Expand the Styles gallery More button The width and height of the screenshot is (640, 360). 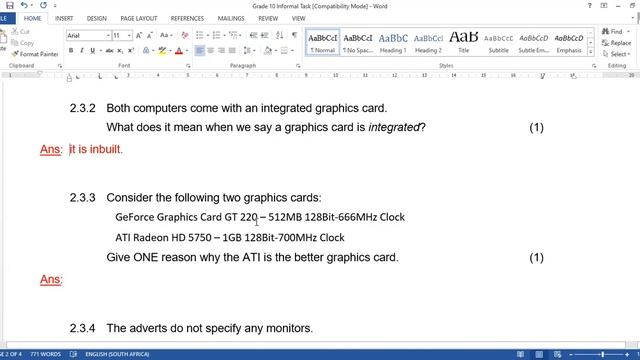tap(591, 52)
